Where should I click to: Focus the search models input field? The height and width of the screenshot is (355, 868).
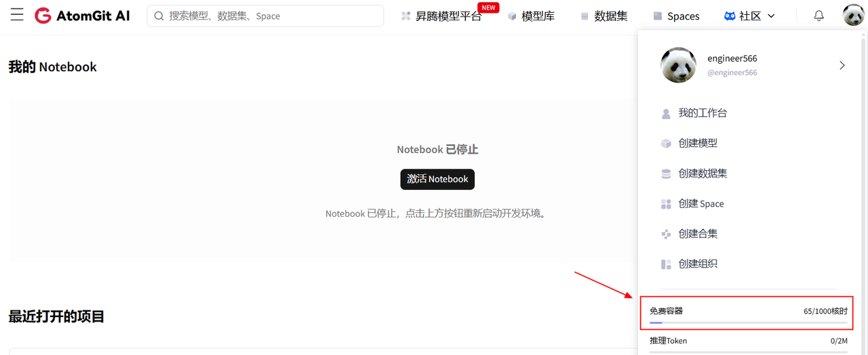coord(265,16)
